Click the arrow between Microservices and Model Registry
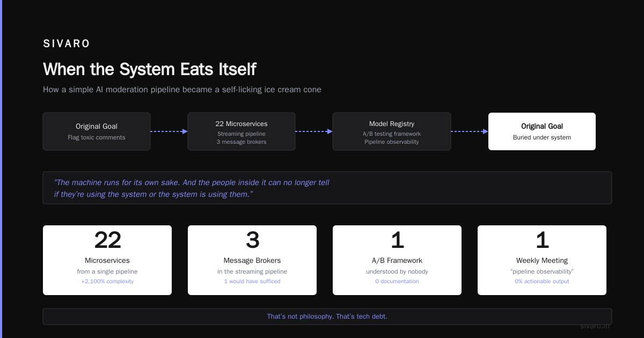The image size is (644, 338). point(314,131)
